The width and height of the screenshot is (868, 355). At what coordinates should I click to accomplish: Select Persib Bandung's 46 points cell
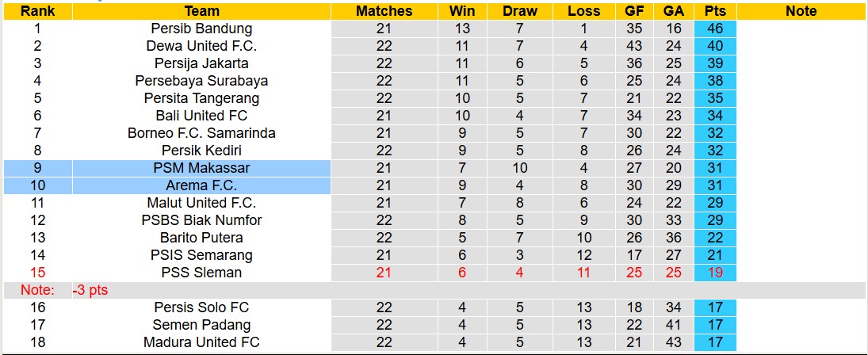point(716,29)
